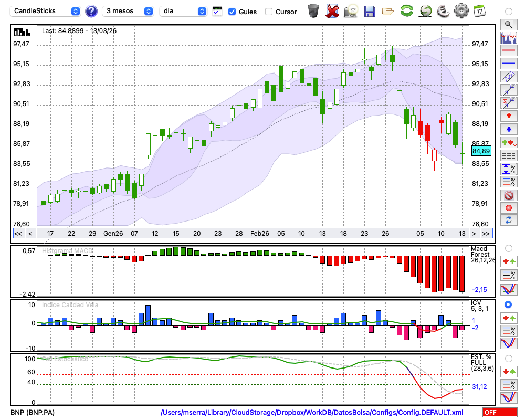Select the MACD panel radio button

pos(509,248)
